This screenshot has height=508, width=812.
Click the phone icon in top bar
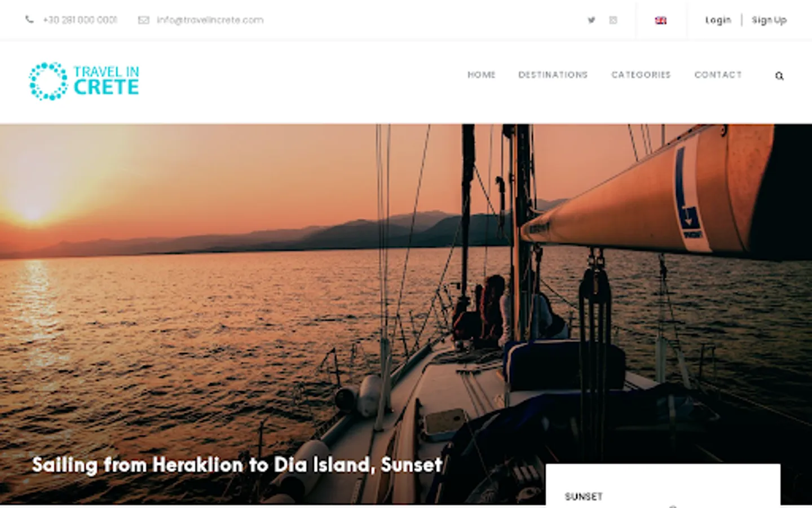pyautogui.click(x=29, y=20)
